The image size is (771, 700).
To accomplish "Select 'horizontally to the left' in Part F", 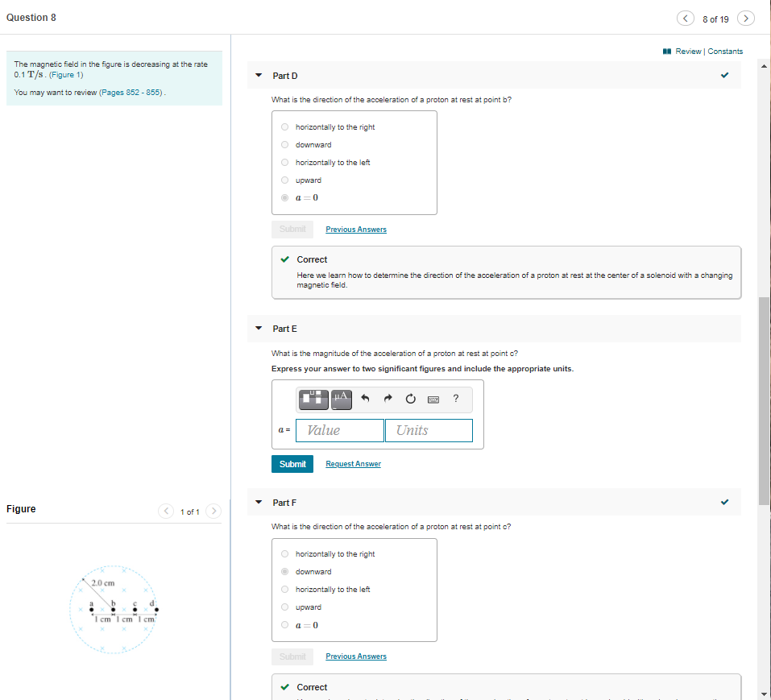I will 284,590.
